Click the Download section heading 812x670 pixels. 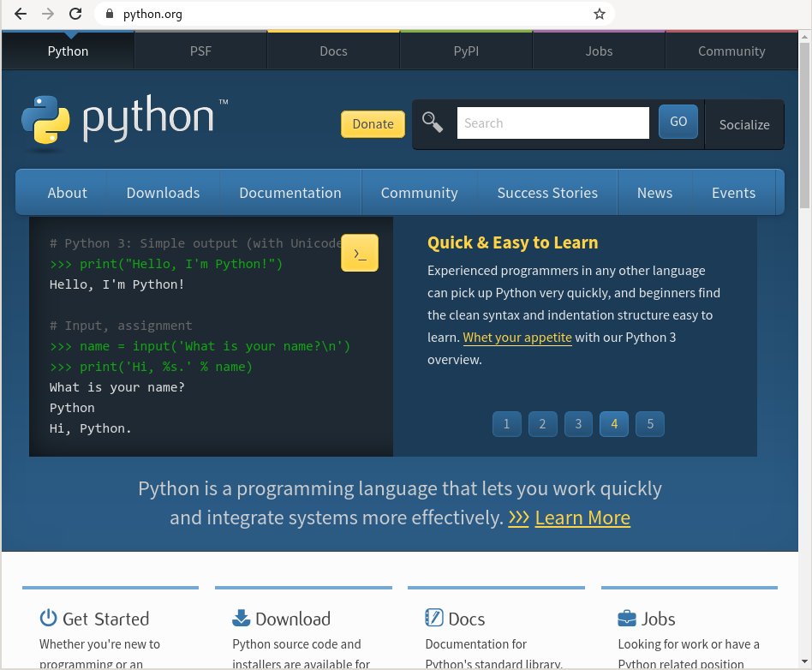point(293,619)
